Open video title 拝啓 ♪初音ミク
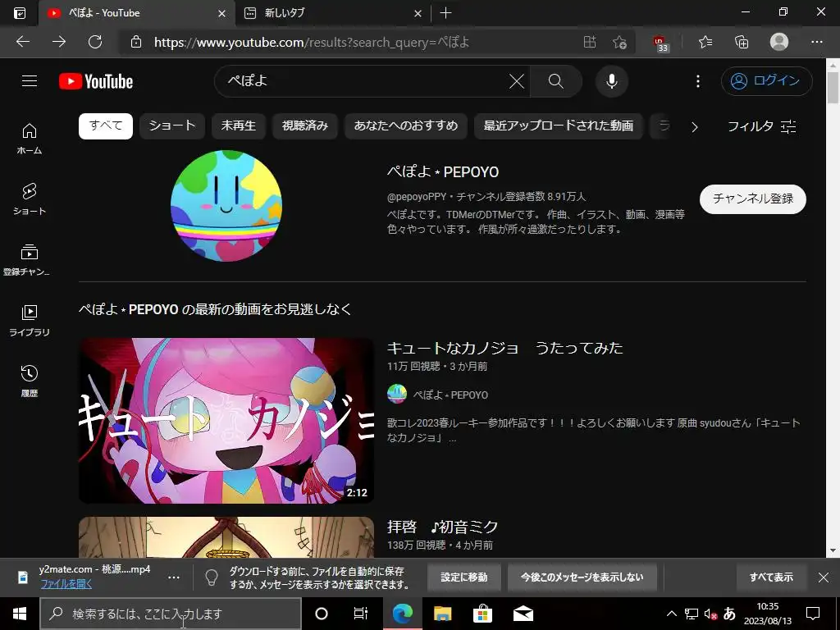 (x=442, y=527)
